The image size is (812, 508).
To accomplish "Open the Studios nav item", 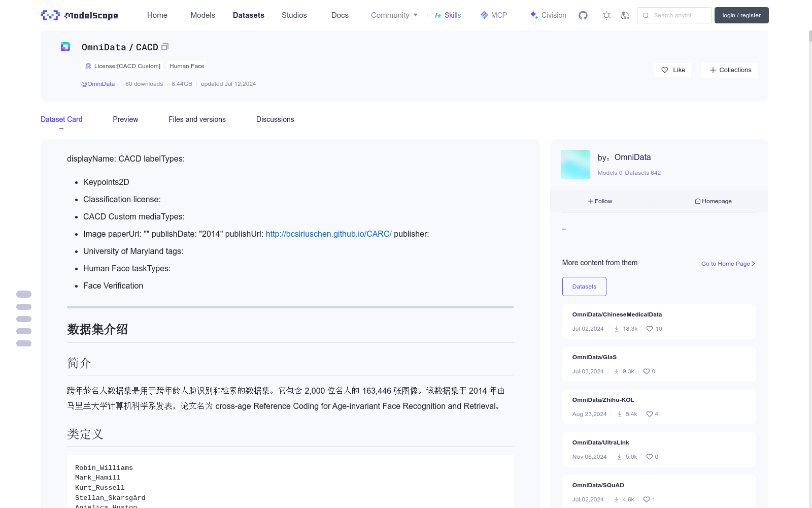I will tap(294, 15).
